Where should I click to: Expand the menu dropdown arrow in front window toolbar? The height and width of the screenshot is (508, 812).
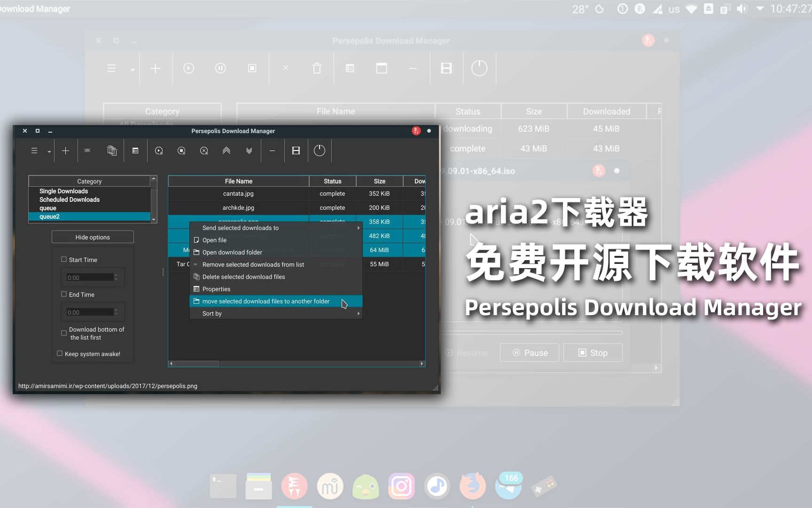click(49, 151)
